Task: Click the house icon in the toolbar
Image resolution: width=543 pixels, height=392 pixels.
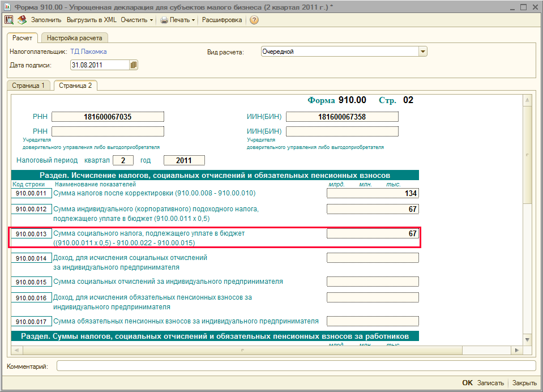Action: click(x=22, y=20)
